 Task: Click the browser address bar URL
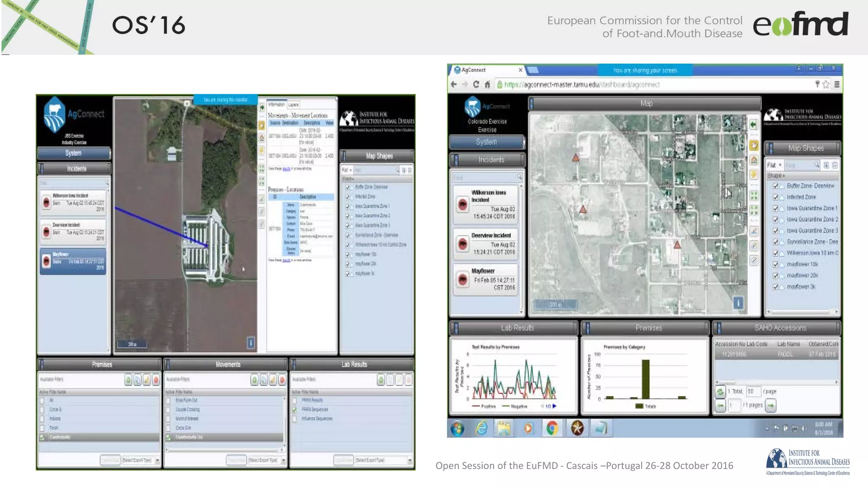click(581, 84)
